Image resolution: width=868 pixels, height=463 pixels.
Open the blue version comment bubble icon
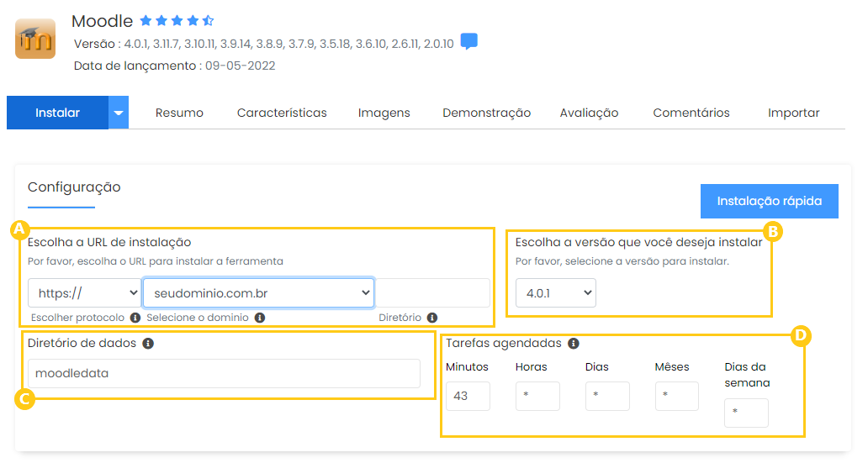468,41
